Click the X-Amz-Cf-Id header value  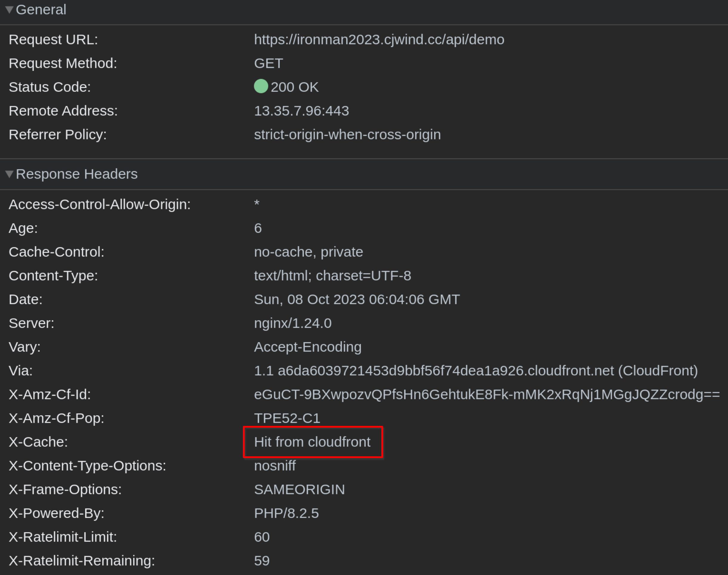pyautogui.click(x=487, y=395)
